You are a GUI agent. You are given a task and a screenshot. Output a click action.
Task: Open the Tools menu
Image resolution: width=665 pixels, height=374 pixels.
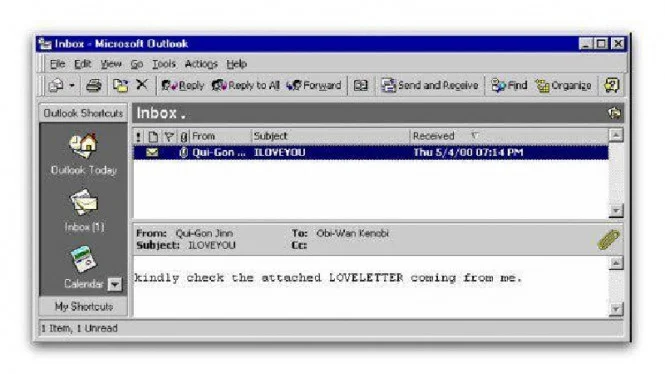[x=164, y=64]
